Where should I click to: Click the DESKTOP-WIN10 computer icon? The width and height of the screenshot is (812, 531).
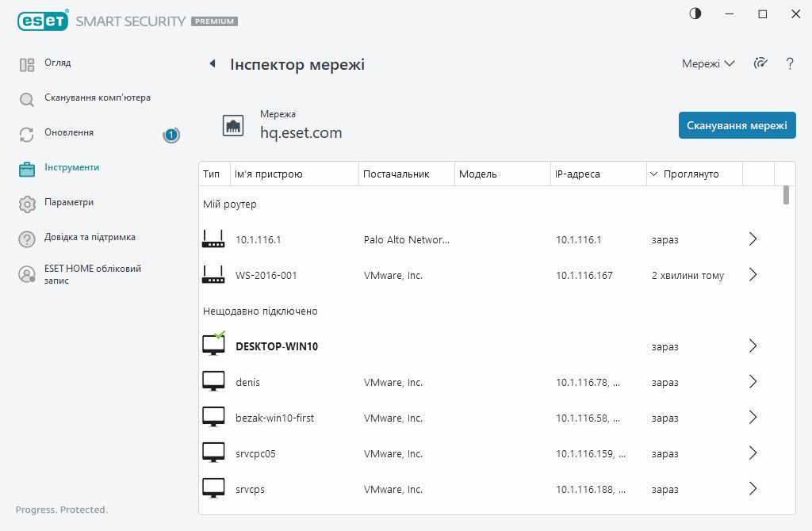(x=213, y=346)
